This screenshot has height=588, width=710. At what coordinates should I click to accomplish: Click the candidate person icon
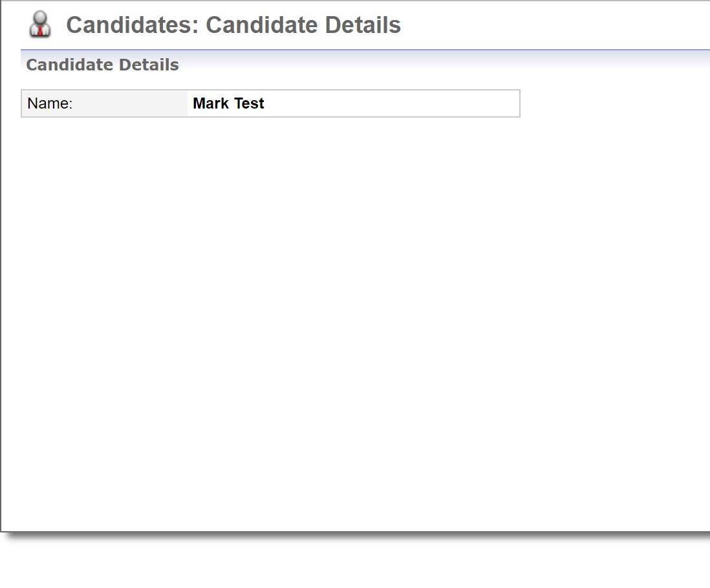point(40,25)
